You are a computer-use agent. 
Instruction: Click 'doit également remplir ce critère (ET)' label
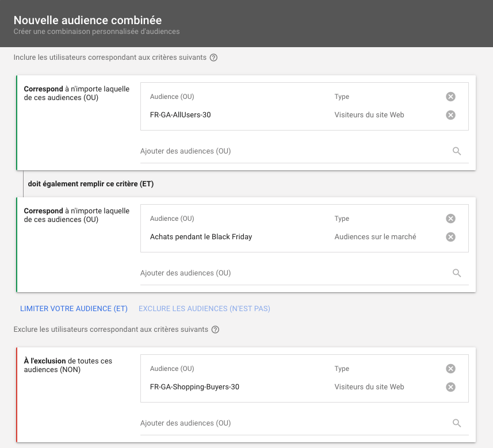[91, 184]
